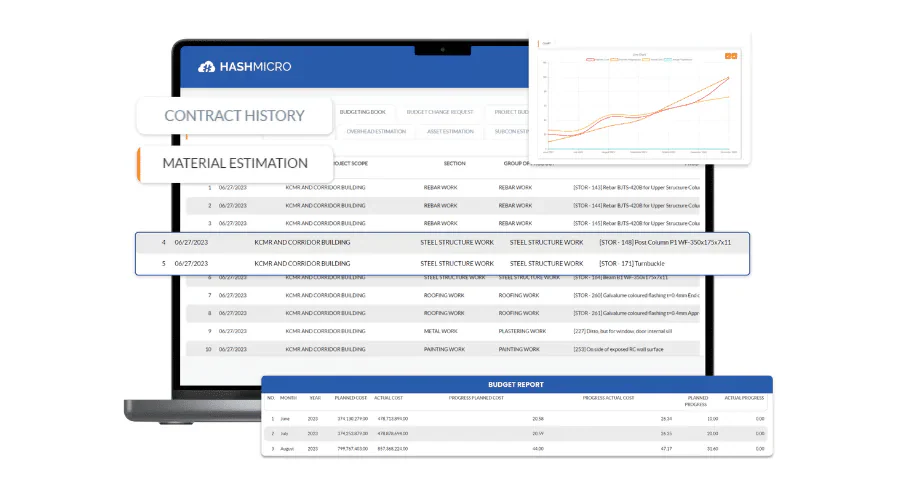Open row 10 Painting Work entry
The height and width of the screenshot is (488, 900).
443,349
